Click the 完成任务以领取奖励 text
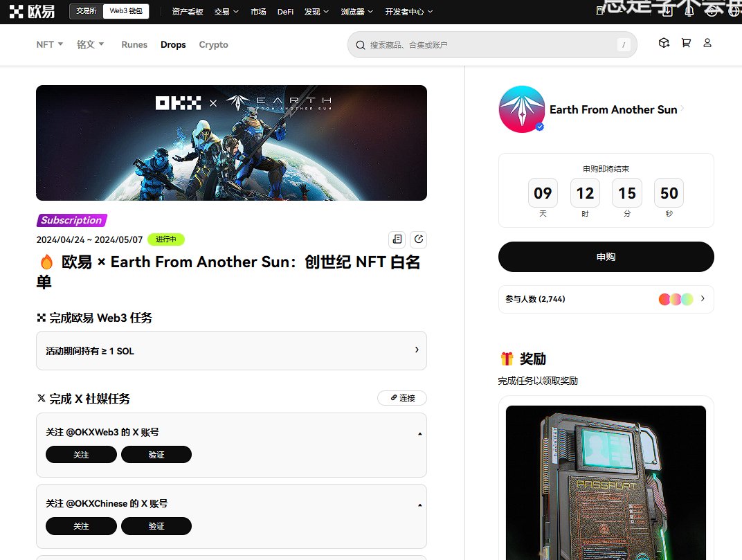The height and width of the screenshot is (560, 742). pos(538,381)
